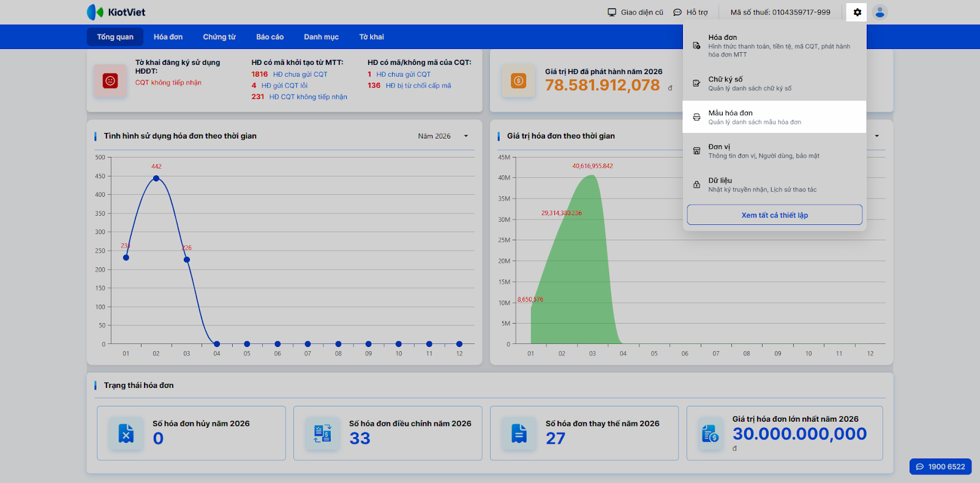
Task: Click the orange coin value icon
Action: [x=518, y=80]
